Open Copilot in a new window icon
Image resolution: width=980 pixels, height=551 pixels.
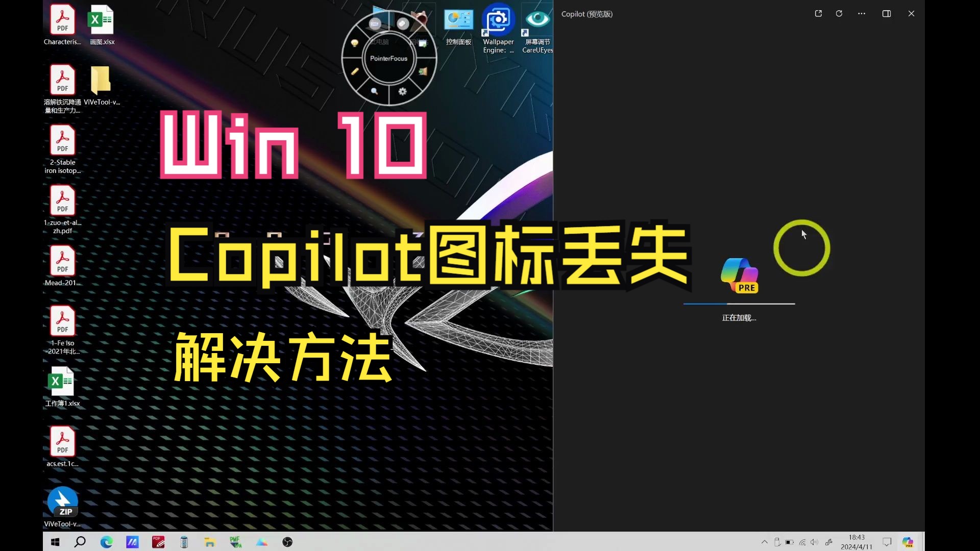click(818, 14)
